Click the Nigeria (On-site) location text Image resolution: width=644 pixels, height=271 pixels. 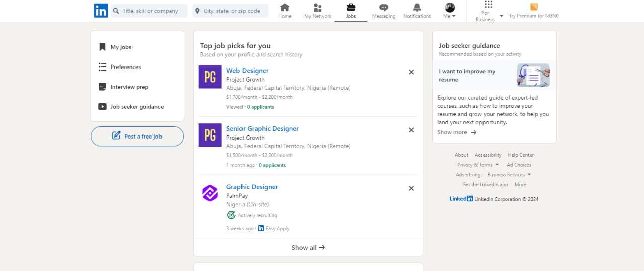248,205
